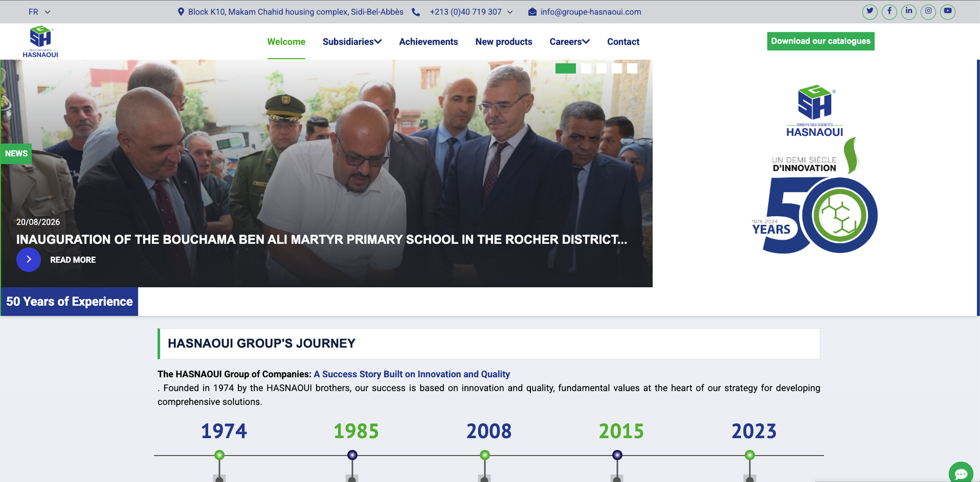The height and width of the screenshot is (482, 980).
Task: Open the Facebook social icon
Action: tap(889, 12)
